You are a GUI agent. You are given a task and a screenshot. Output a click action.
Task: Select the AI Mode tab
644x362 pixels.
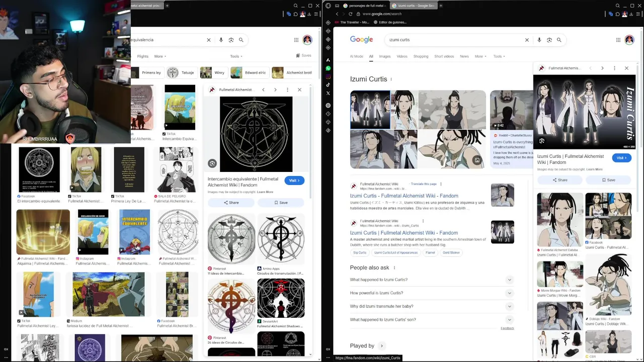[356, 56]
